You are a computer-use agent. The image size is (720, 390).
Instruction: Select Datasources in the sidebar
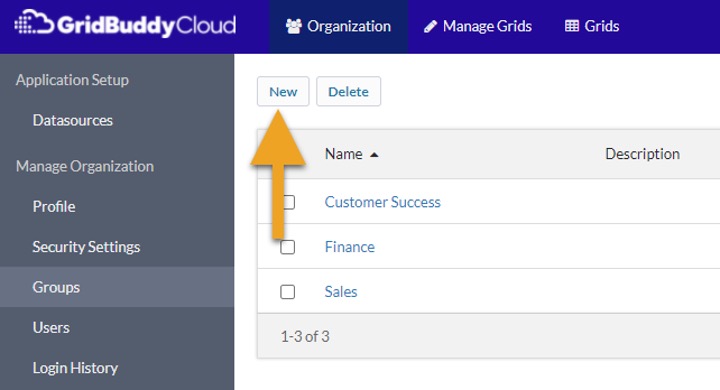point(73,120)
